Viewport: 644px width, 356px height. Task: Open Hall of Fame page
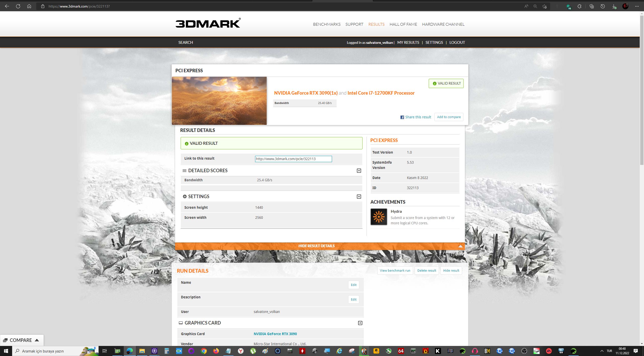pyautogui.click(x=403, y=24)
